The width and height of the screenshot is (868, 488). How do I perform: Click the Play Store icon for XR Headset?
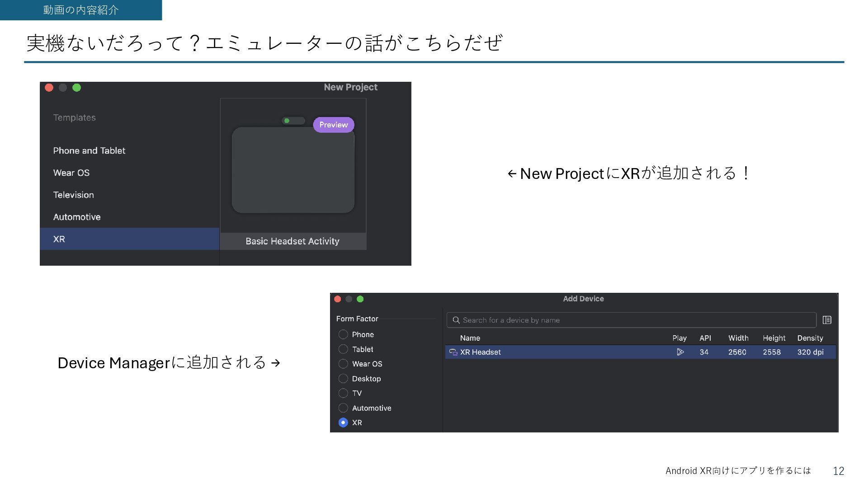680,352
